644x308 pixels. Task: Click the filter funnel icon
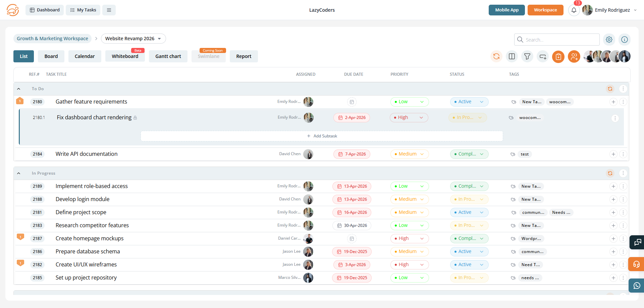[527, 57]
